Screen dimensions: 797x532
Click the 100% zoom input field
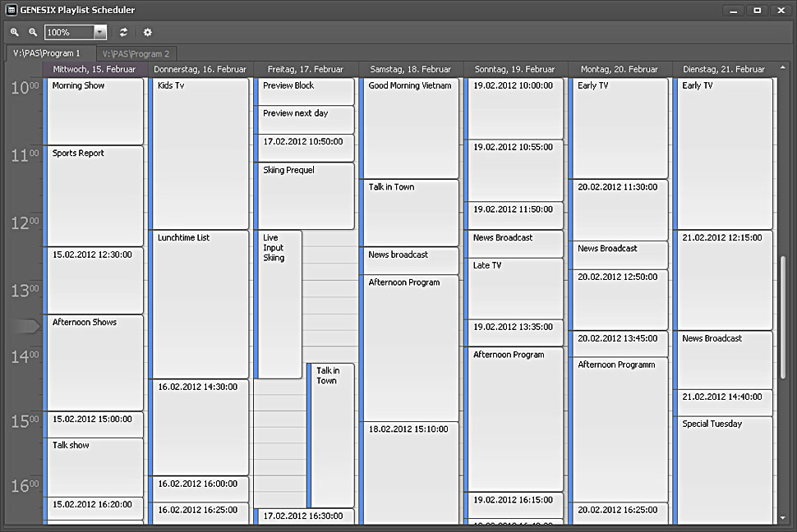(67, 32)
